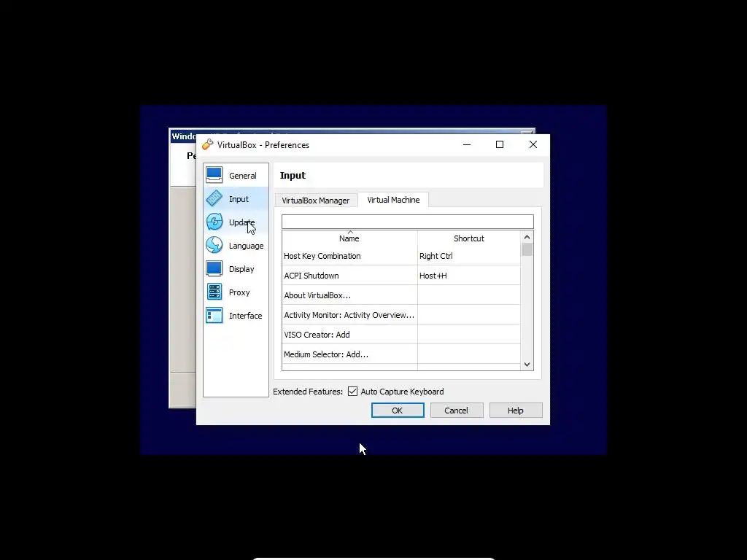
Task: Confirm preferences with OK button
Action: pyautogui.click(x=398, y=411)
